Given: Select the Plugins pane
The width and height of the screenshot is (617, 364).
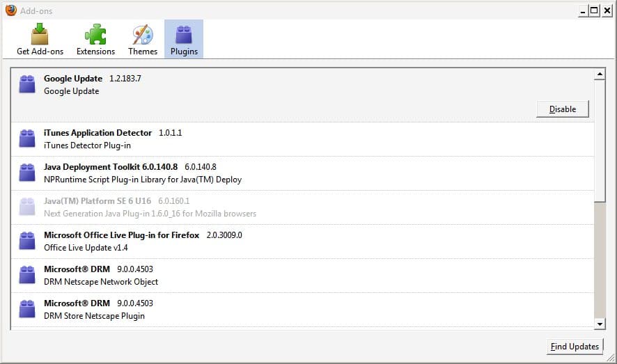Looking at the screenshot, I should (x=184, y=39).
